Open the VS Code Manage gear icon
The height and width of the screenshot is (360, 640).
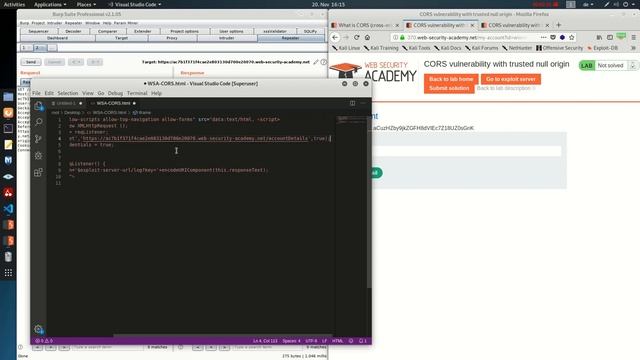38,329
